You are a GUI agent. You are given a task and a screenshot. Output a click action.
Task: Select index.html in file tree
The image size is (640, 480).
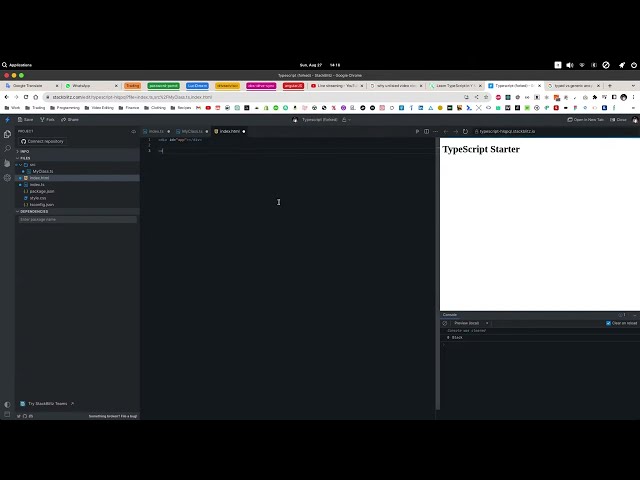pyautogui.click(x=39, y=178)
